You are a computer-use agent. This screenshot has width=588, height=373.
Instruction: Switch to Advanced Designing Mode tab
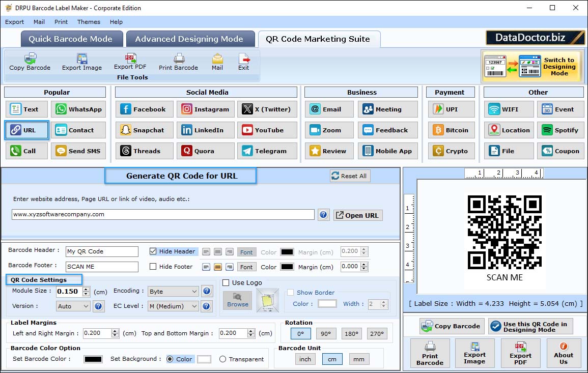[x=189, y=39]
